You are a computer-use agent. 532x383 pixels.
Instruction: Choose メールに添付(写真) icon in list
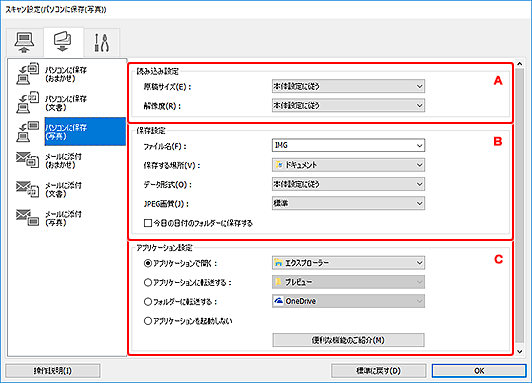click(28, 218)
